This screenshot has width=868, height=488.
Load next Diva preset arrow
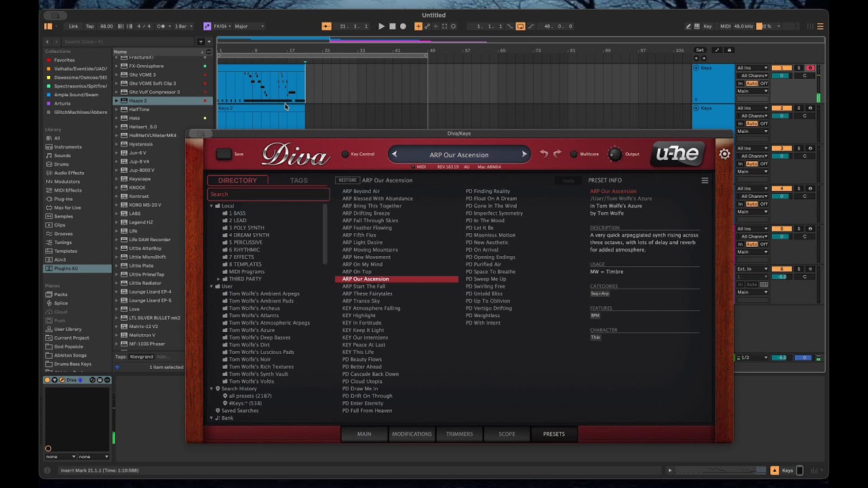pos(524,155)
